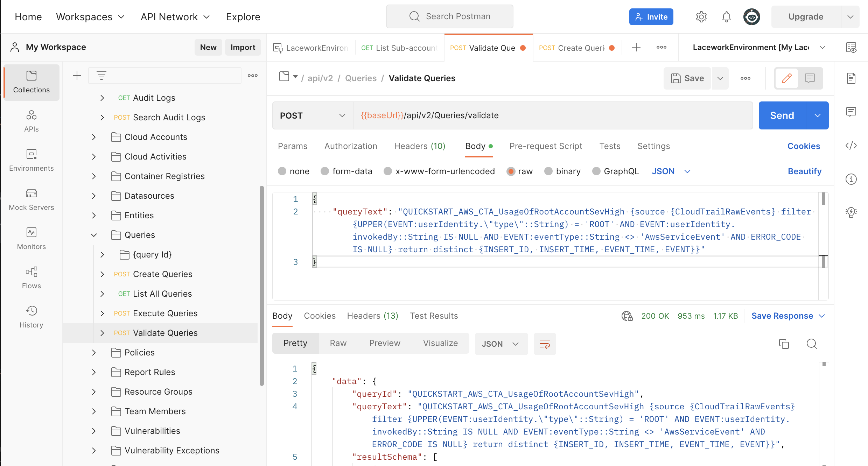Click the copy icon in response body
Image resolution: width=868 pixels, height=466 pixels.
tap(784, 343)
